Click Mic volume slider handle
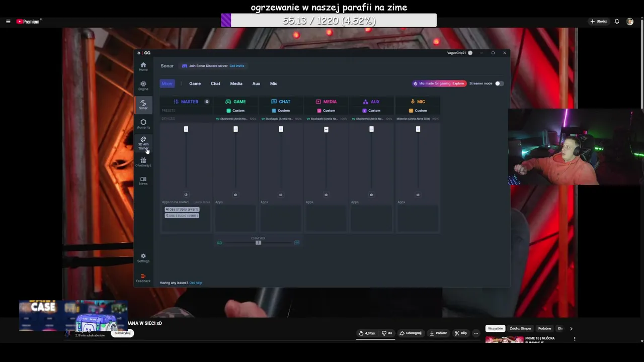 click(x=418, y=129)
